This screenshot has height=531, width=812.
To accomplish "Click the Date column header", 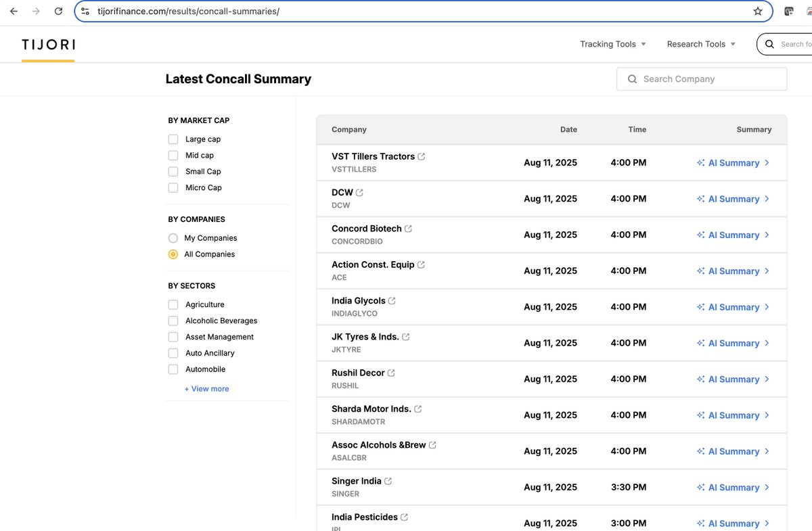I will [x=568, y=129].
